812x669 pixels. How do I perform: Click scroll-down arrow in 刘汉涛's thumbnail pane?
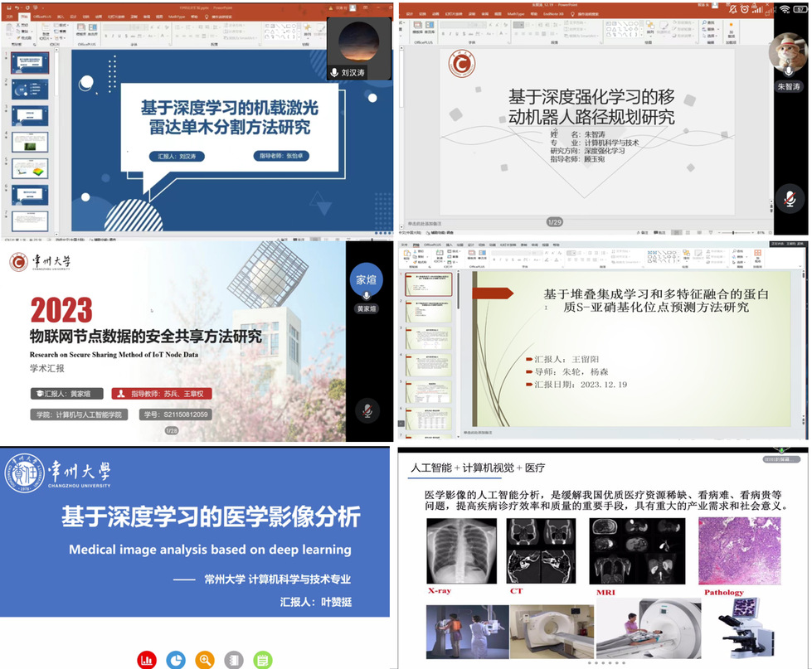[56, 233]
